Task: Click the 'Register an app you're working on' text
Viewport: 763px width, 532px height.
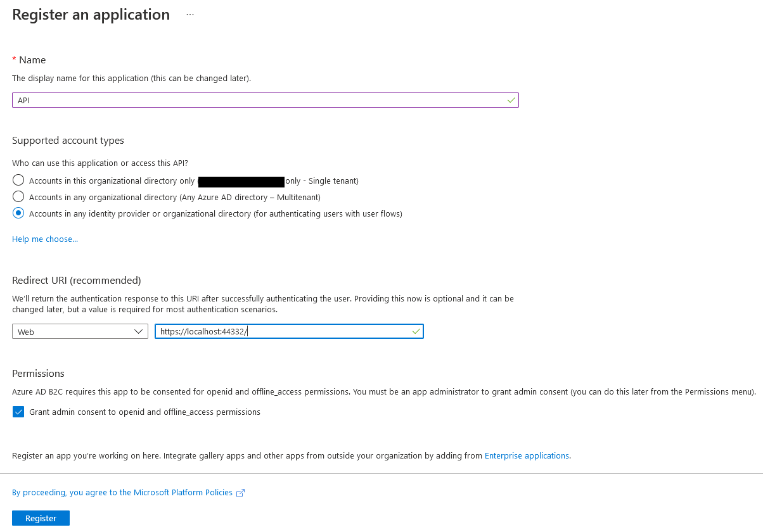Action: tap(292, 455)
